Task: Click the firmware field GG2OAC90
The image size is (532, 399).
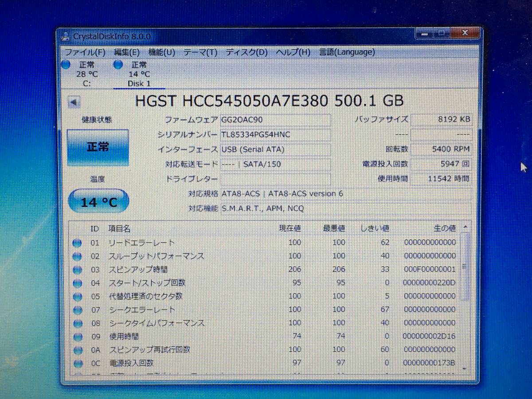Action: pyautogui.click(x=275, y=120)
